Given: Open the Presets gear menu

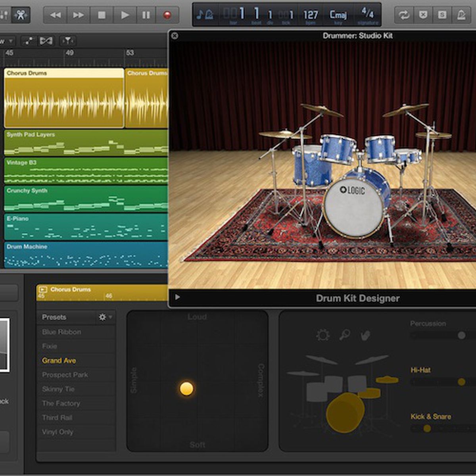Looking at the screenshot, I should (104, 317).
